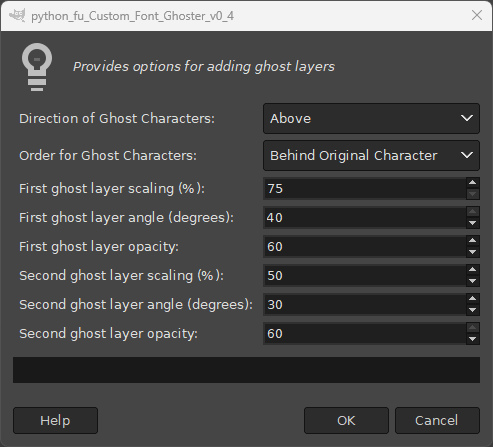Decrease first ghost layer angle value
493x447 pixels.
coord(472,223)
